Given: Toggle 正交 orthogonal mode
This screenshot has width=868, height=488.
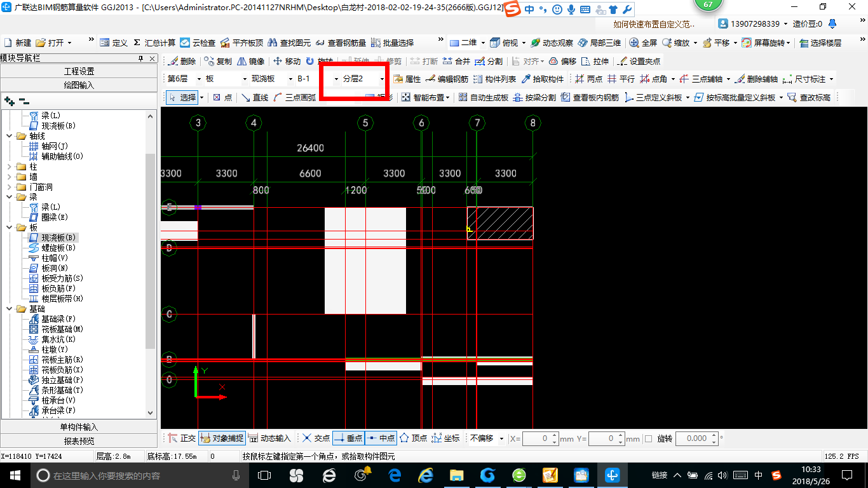Looking at the screenshot, I should click(182, 438).
